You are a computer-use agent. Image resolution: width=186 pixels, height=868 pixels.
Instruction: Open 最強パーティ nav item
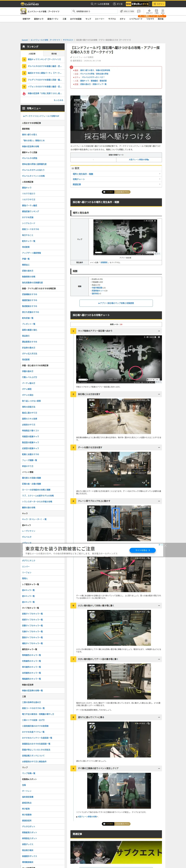tap(53, 19)
